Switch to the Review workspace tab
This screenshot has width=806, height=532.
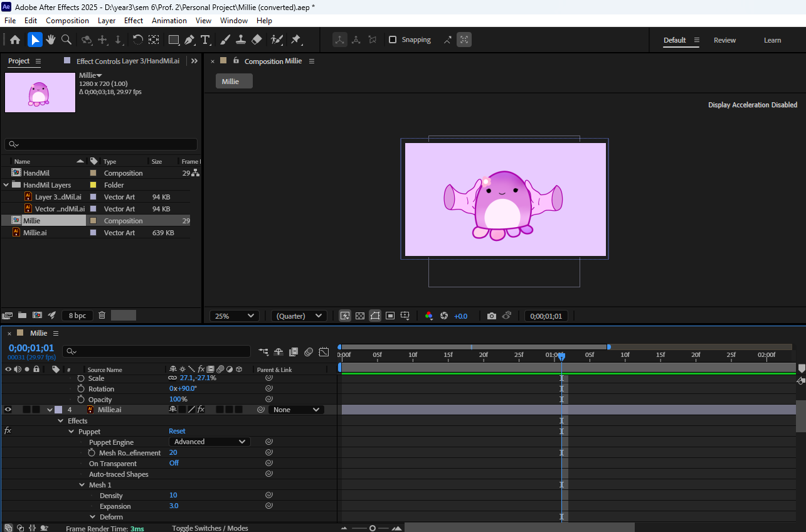(x=724, y=40)
